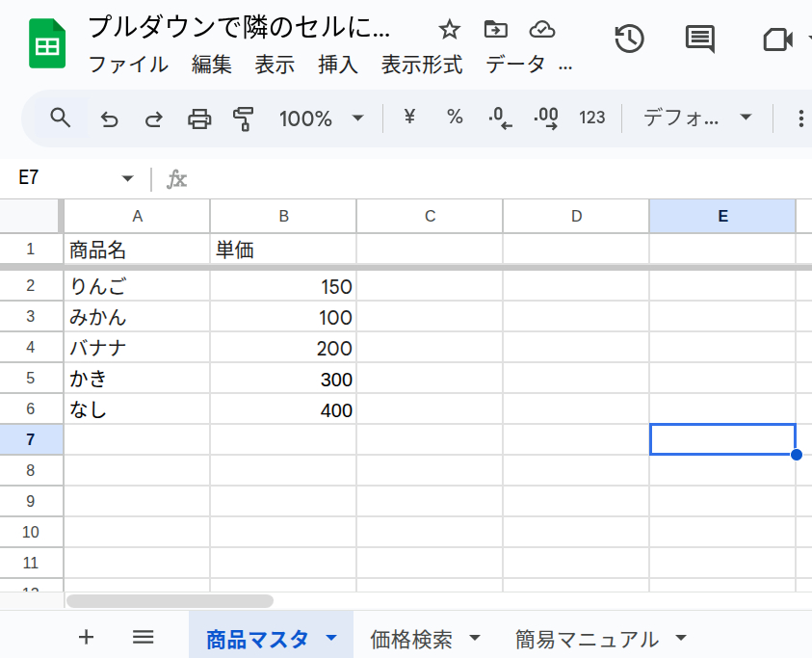Add a new sheet with the plus button
The image size is (812, 658).
86,637
